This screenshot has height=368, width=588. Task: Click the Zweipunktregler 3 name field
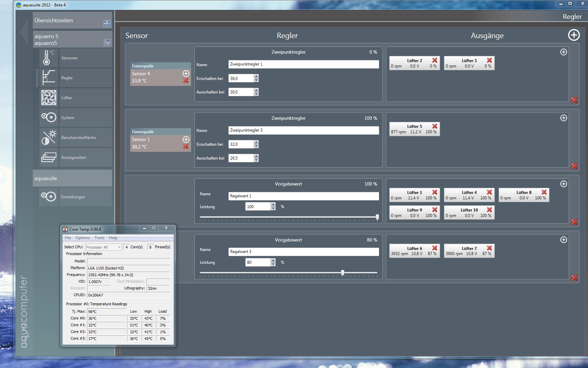click(x=303, y=131)
